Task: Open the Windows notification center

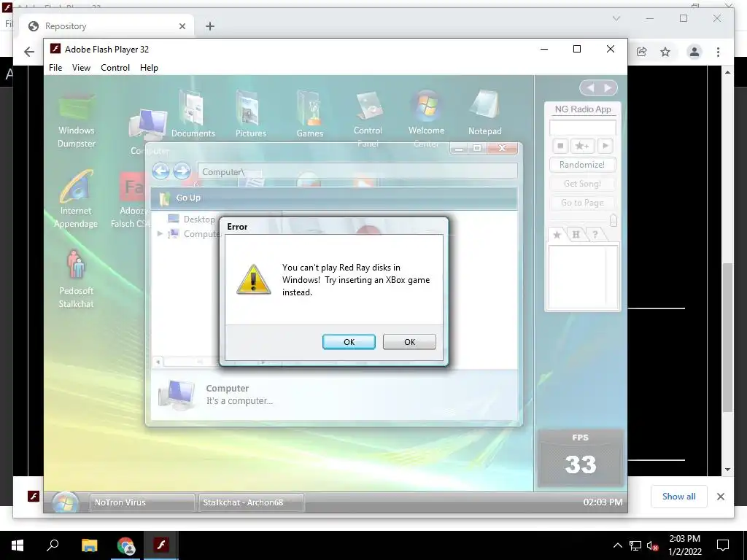Action: point(723,545)
